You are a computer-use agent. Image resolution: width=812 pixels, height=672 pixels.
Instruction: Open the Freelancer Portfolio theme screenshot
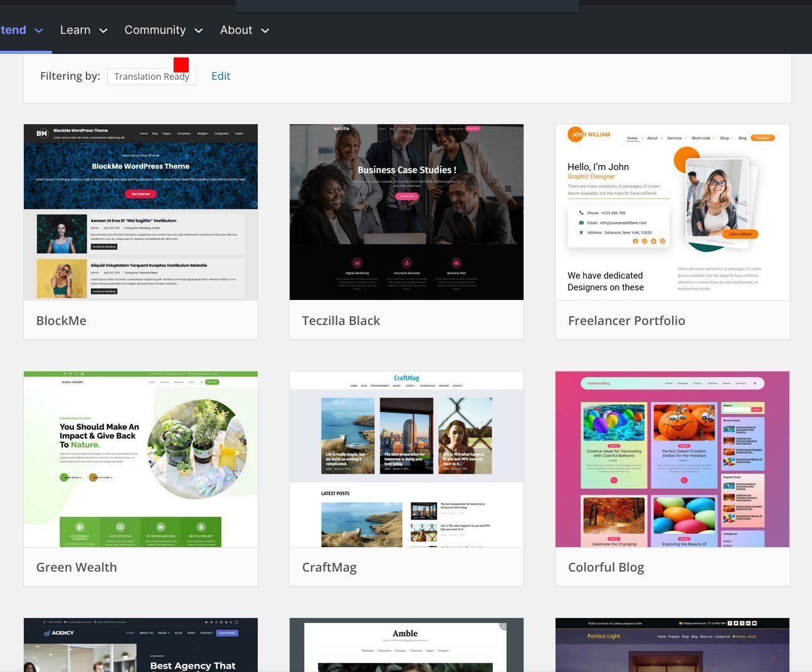(672, 212)
